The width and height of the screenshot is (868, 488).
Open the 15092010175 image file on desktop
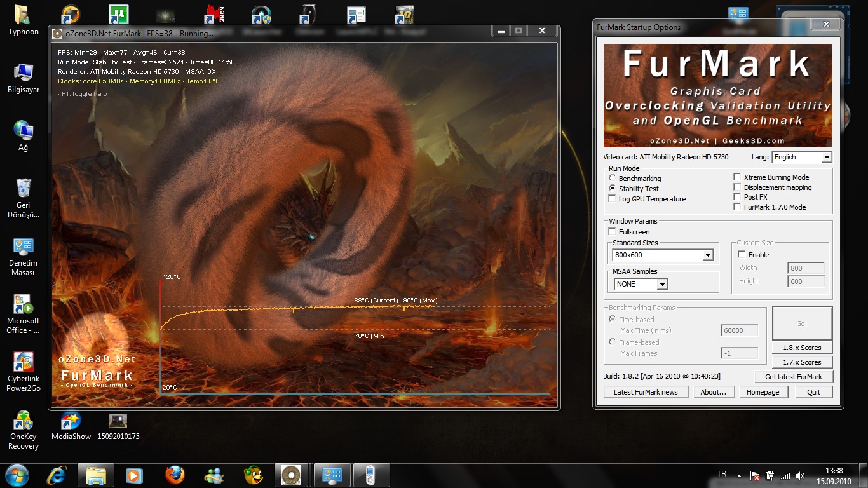click(118, 426)
